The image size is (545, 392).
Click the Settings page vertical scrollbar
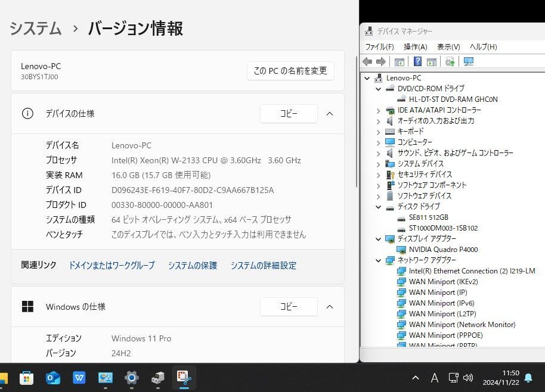click(x=357, y=119)
